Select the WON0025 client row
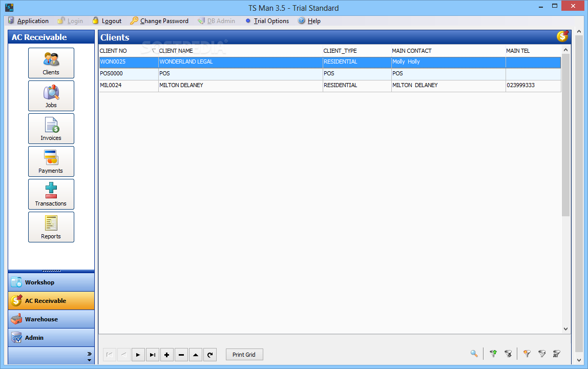The width and height of the screenshot is (588, 369). tap(330, 62)
